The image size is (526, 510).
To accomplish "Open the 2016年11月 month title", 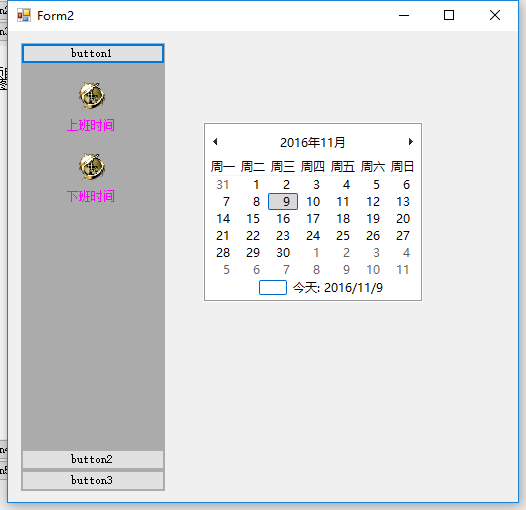I will 313,143.
